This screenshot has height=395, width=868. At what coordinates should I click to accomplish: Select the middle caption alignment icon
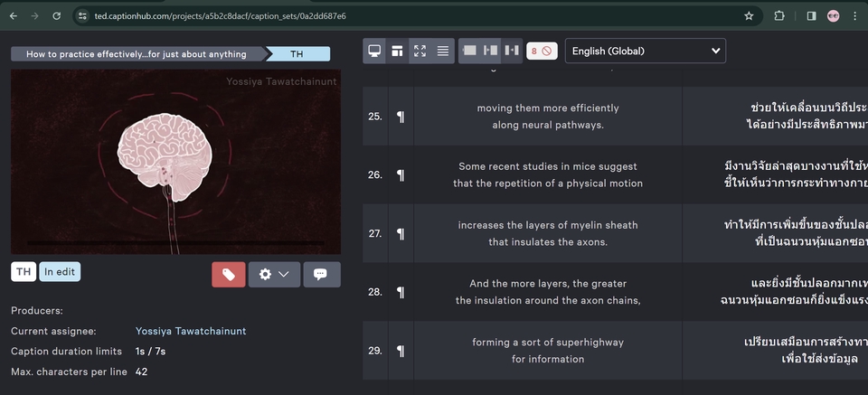[490, 51]
